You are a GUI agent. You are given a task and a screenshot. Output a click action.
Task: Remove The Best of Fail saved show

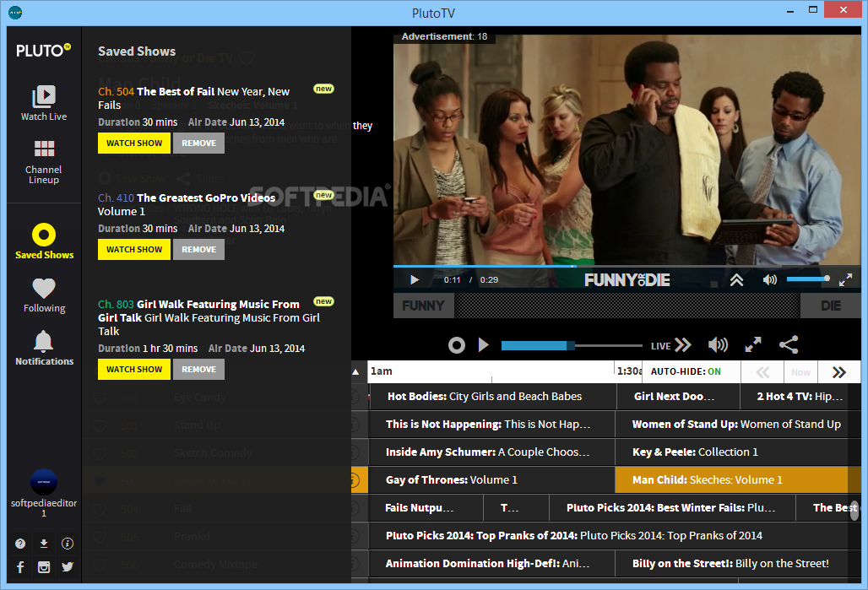(198, 143)
